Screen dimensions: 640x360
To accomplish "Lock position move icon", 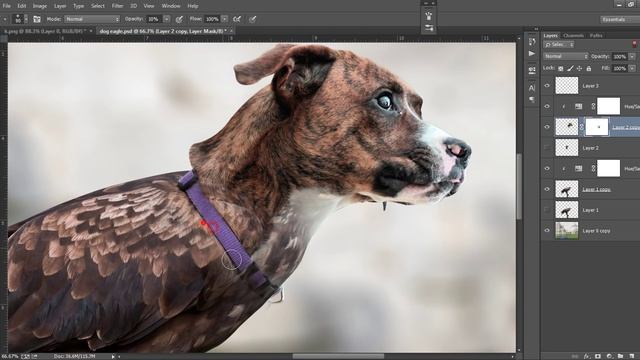I will click(579, 69).
